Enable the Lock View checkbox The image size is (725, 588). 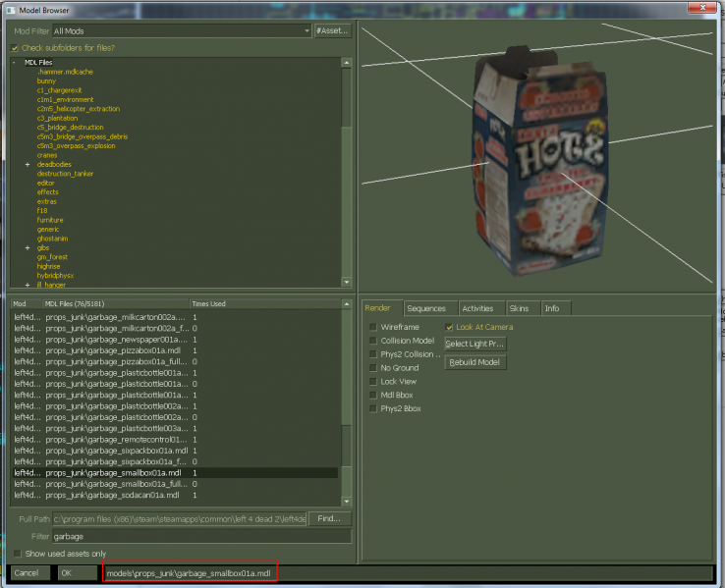tap(373, 382)
